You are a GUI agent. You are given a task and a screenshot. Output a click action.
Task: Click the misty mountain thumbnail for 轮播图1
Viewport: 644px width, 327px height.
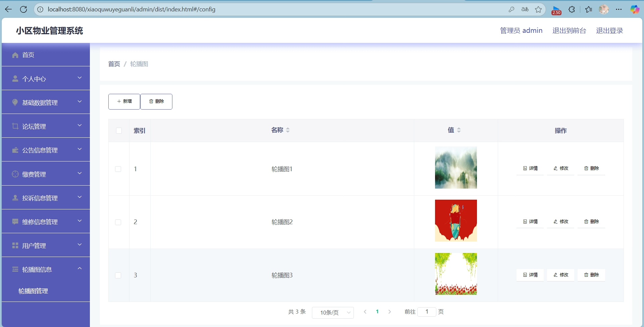coord(456,168)
